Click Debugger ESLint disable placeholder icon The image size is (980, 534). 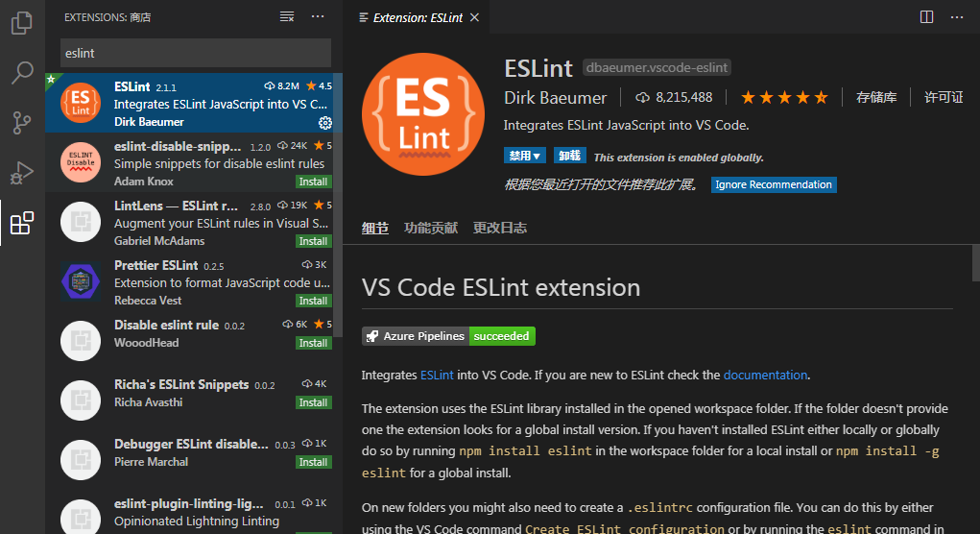click(81, 460)
